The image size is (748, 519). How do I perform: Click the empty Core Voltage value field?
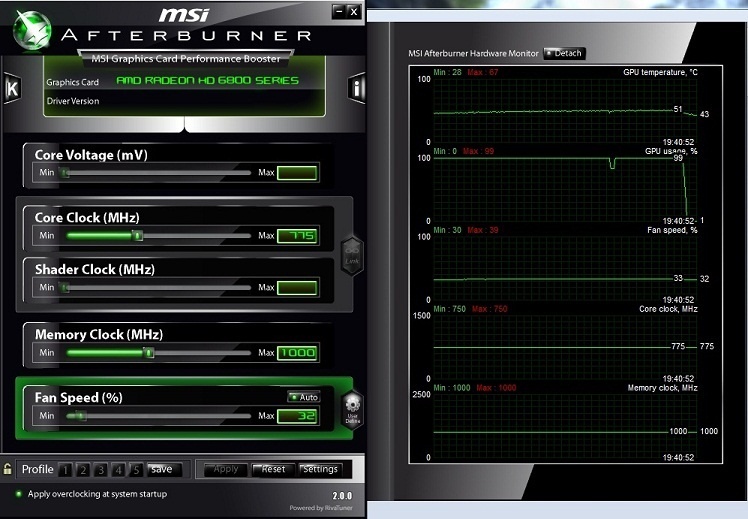(297, 173)
